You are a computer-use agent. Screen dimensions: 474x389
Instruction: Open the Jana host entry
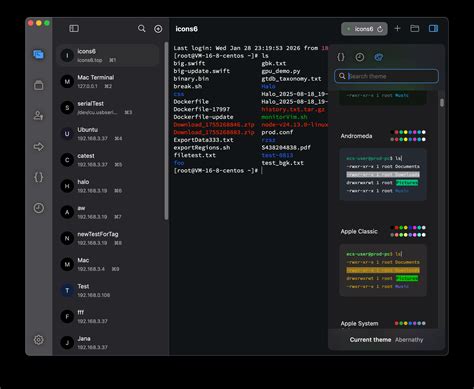coord(108,342)
